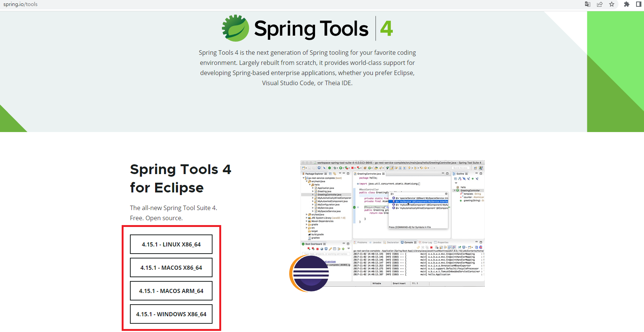This screenshot has width=644, height=332.
Task: Click the Spring Tools 4 for Eclipse heading
Action: (x=181, y=179)
